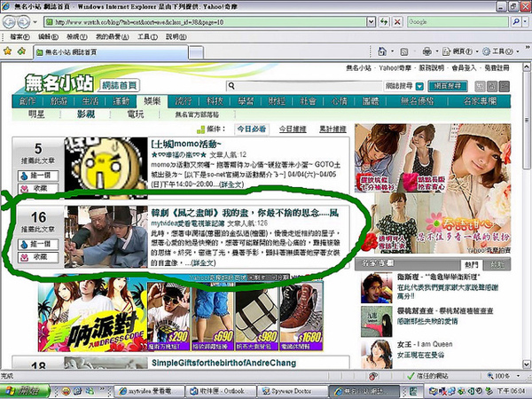Click the 無名官方部落格 link
Image resolution: width=532 pixels, height=399 pixels.
click(197, 114)
